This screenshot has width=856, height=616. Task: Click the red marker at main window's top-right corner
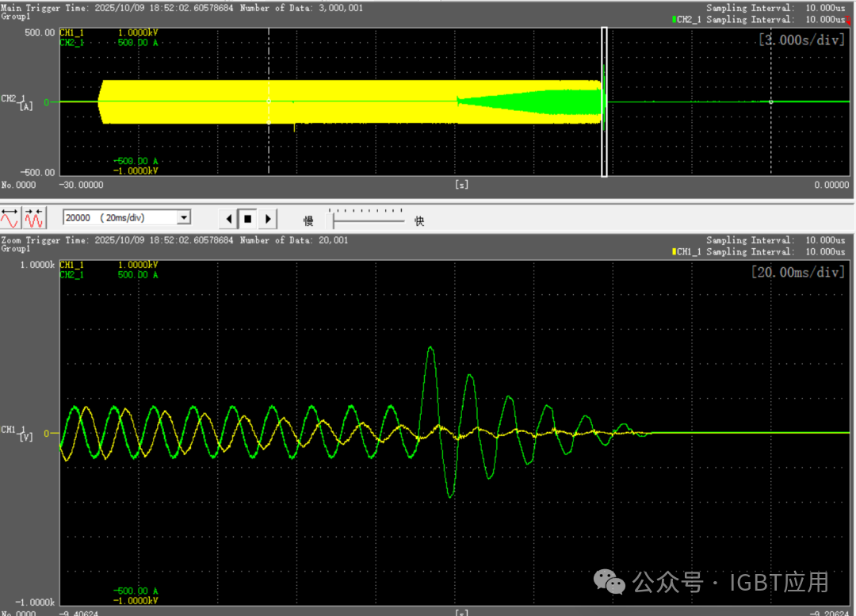pyautogui.click(x=848, y=20)
